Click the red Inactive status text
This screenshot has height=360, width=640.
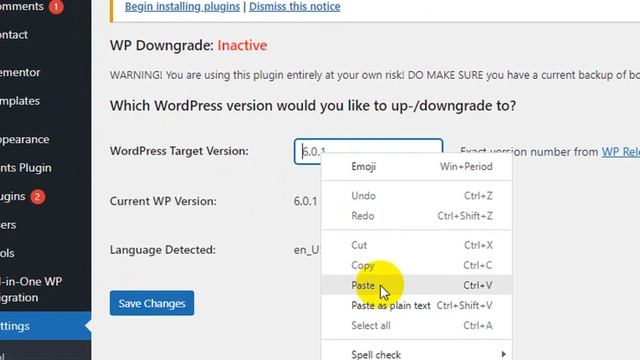click(x=242, y=45)
